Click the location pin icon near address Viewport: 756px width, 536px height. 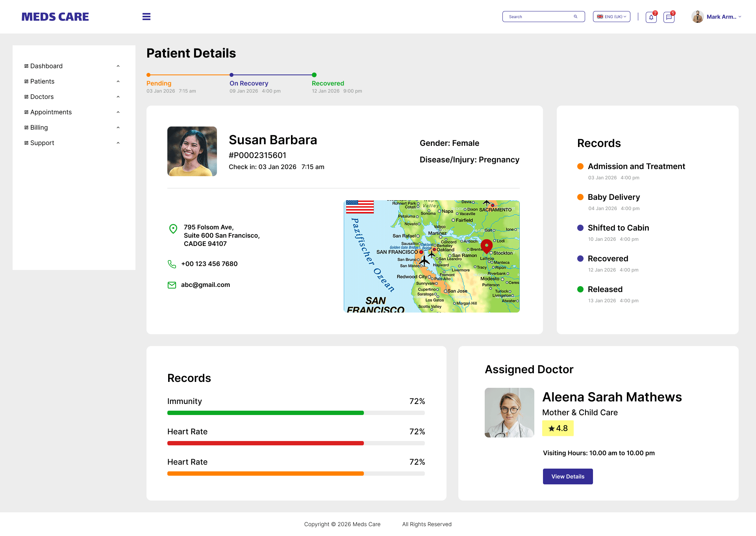[x=173, y=229]
